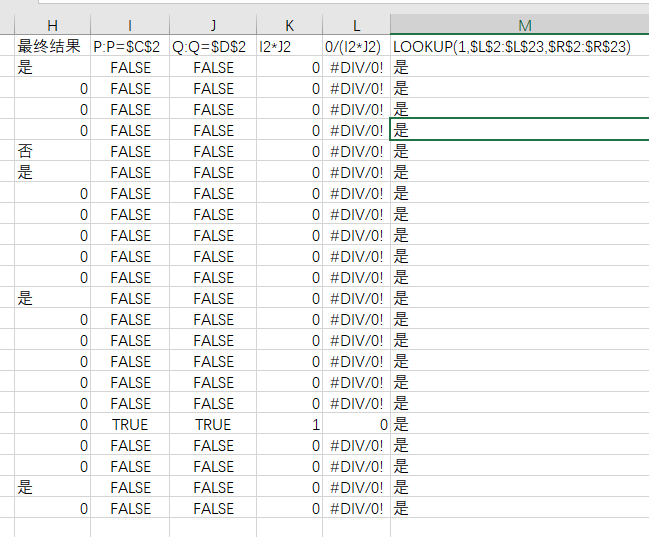This screenshot has width=649, height=537.
Task: Click FALSE in column J on the 否 row
Action: pos(213,151)
